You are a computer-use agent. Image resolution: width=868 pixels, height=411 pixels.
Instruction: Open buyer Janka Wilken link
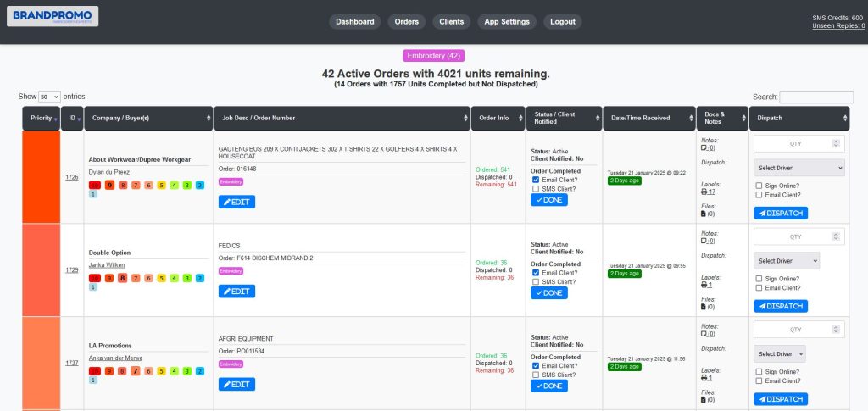(x=107, y=265)
